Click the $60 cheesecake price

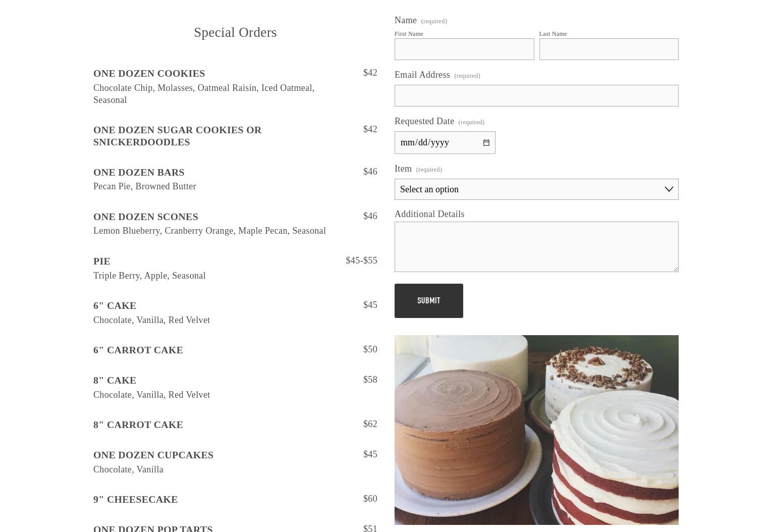[370, 499]
